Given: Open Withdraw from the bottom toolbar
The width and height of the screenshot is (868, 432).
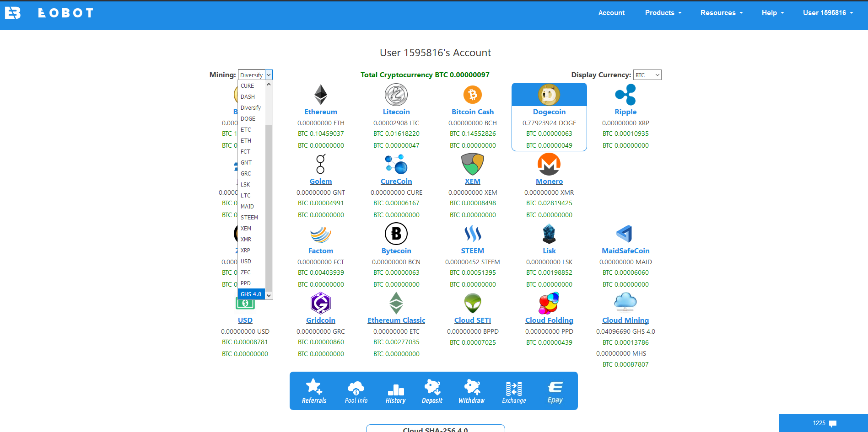Looking at the screenshot, I should tap(472, 391).
